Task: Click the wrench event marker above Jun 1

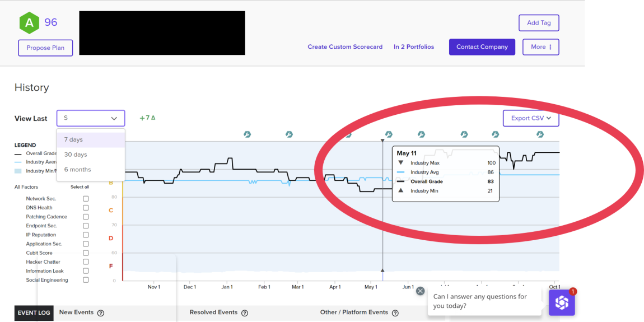Action: pos(421,134)
